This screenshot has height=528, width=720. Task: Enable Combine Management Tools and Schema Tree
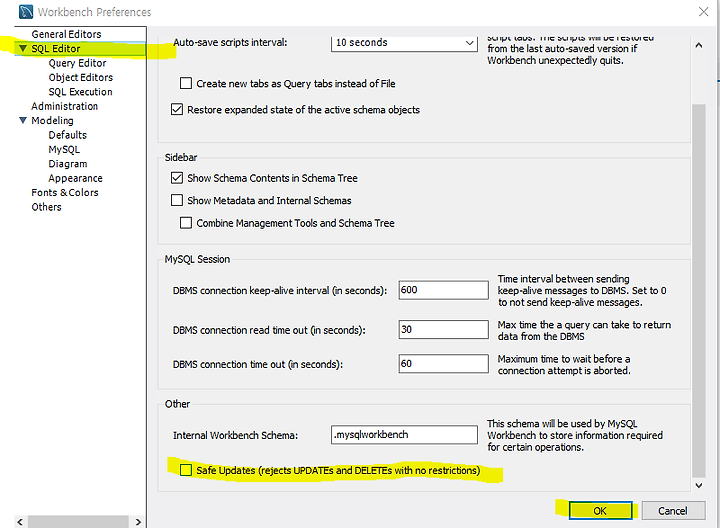186,223
